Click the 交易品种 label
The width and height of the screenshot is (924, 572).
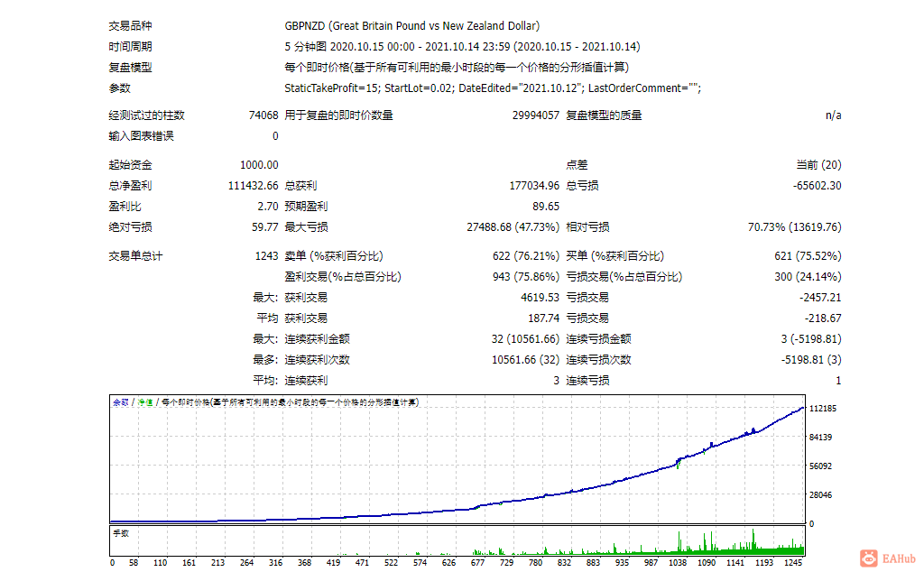tap(130, 26)
